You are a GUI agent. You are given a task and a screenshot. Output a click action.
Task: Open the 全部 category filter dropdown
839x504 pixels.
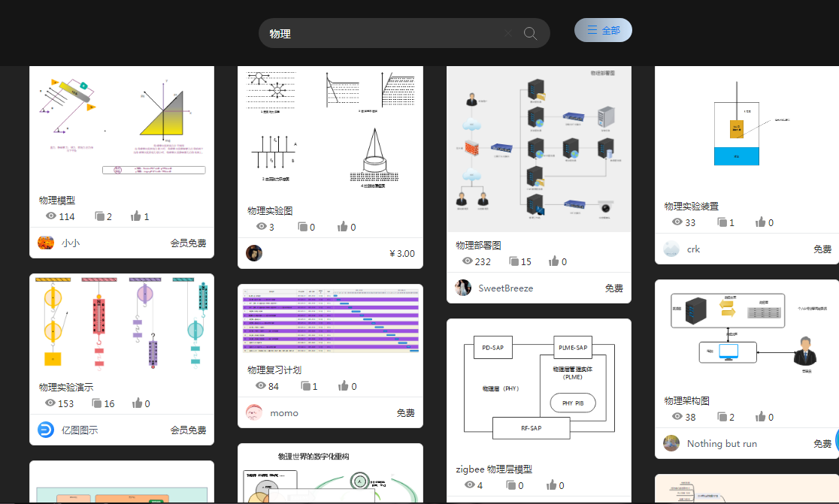pyautogui.click(x=603, y=30)
